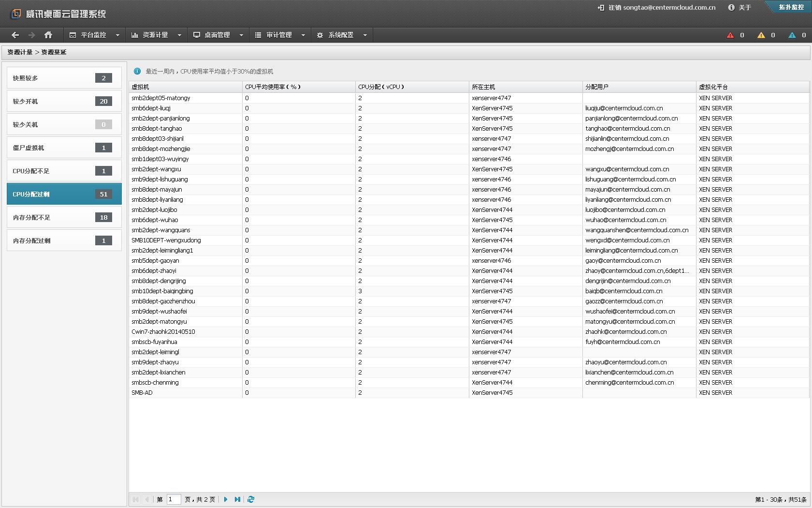Go to previous page of results
The height and width of the screenshot is (508, 812).
(x=147, y=499)
